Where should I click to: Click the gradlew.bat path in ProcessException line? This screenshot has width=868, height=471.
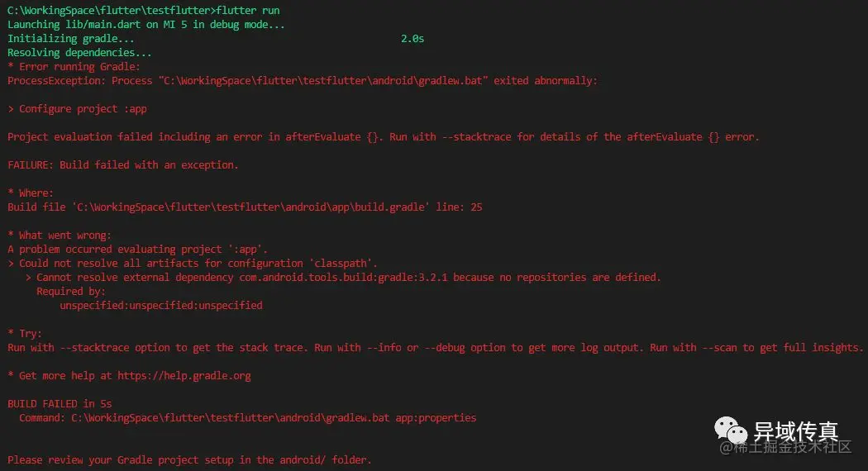(x=323, y=81)
